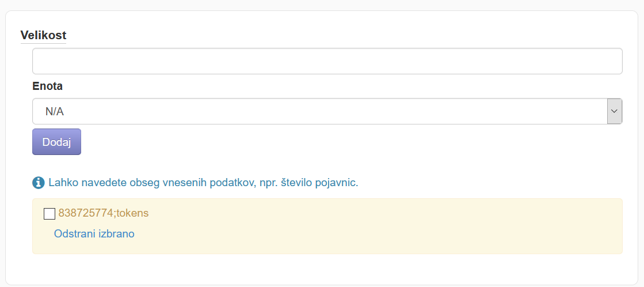This screenshot has height=287, width=644.
Task: Focus the empty size box under Velikost
Action: point(327,61)
